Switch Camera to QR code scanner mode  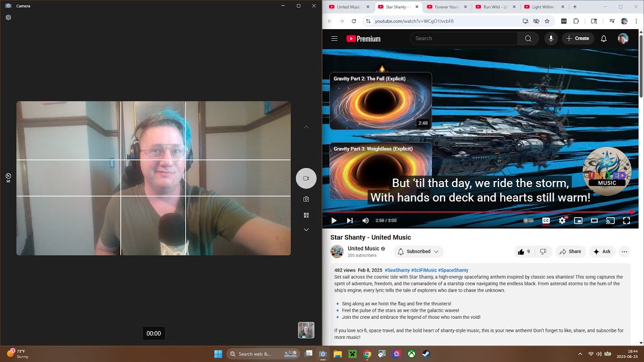pos(306,215)
